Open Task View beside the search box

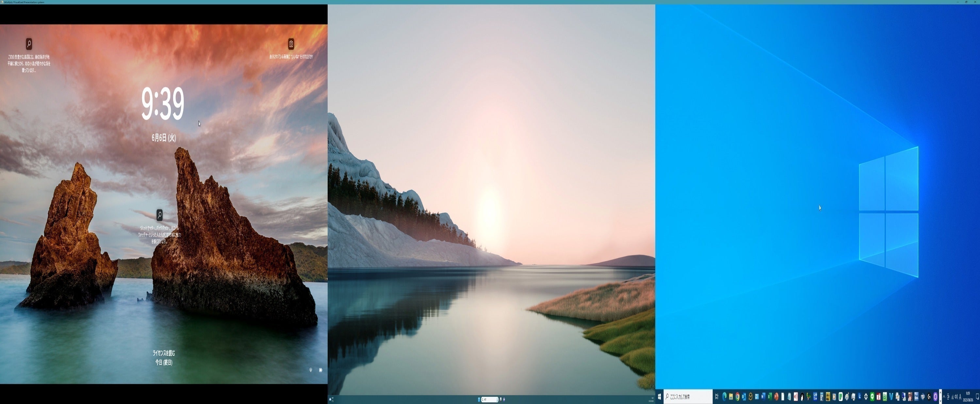[x=717, y=397]
